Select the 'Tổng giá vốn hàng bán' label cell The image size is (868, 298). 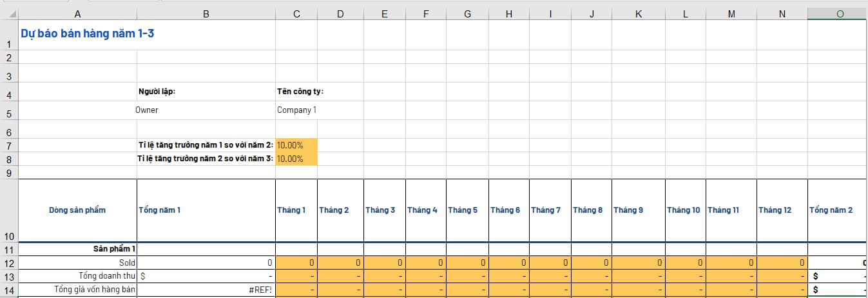[x=77, y=290]
